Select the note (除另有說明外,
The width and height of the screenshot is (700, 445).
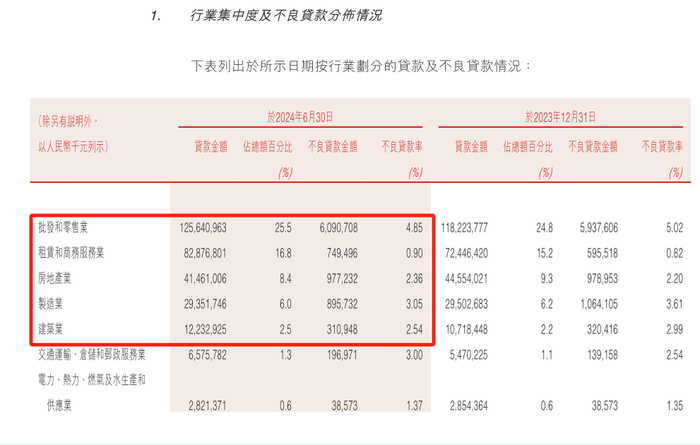[x=68, y=121]
